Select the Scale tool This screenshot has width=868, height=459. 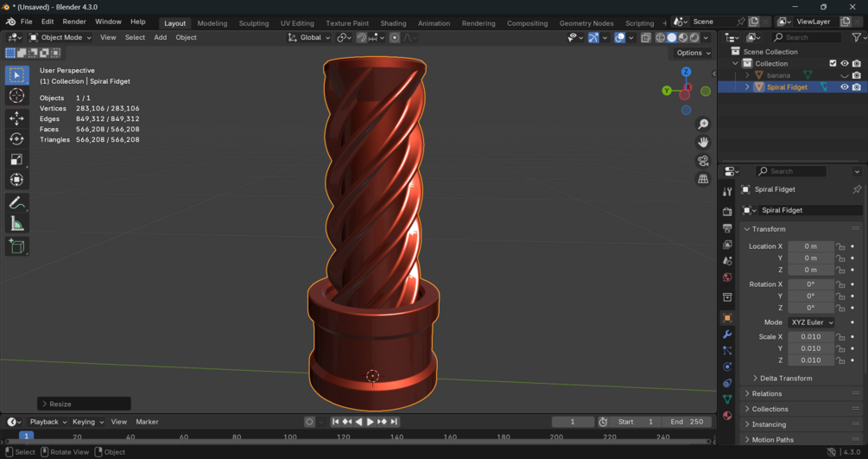(x=16, y=160)
